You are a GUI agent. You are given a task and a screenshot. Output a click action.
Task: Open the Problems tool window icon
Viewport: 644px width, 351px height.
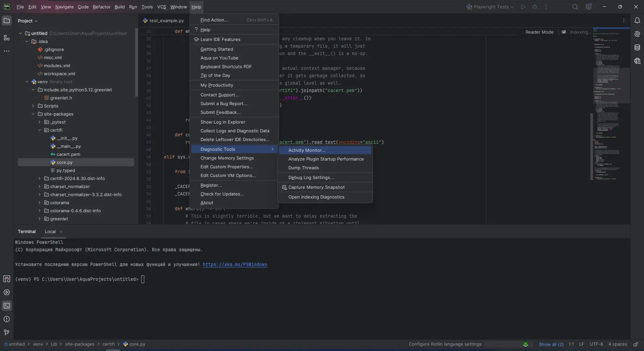[7, 319]
